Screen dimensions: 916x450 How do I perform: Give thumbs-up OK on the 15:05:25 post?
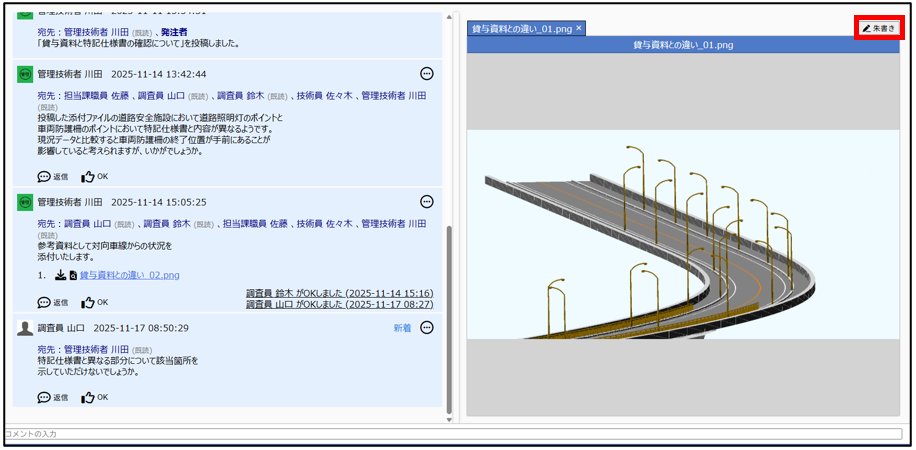pos(94,302)
